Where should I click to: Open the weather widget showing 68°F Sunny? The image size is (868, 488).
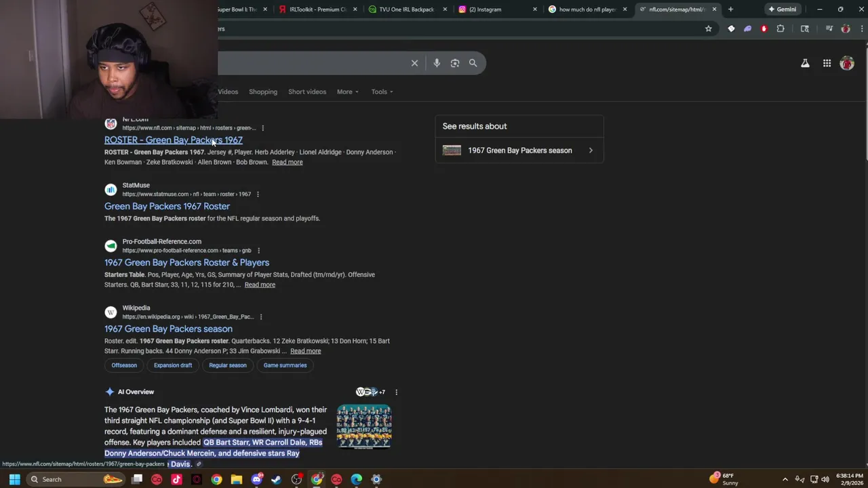(724, 479)
